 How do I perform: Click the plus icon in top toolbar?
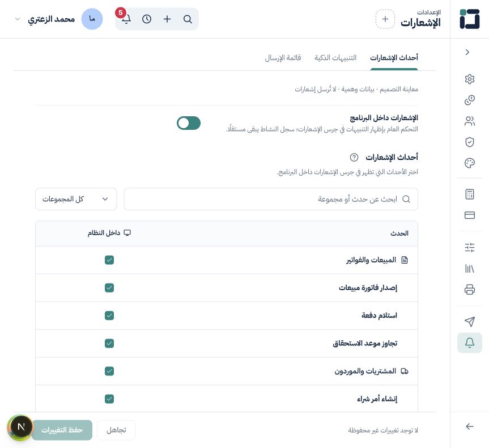pyautogui.click(x=167, y=19)
